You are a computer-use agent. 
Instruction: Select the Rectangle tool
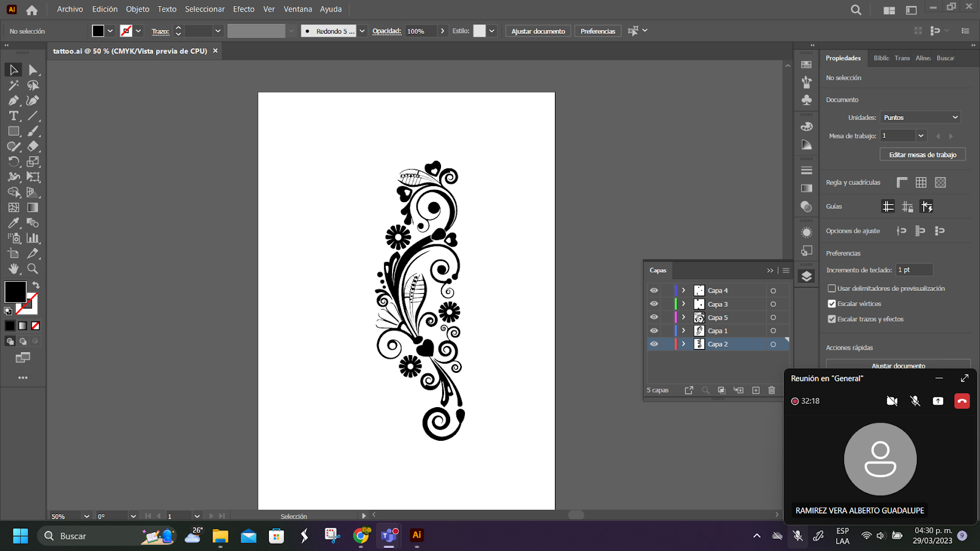(x=13, y=131)
